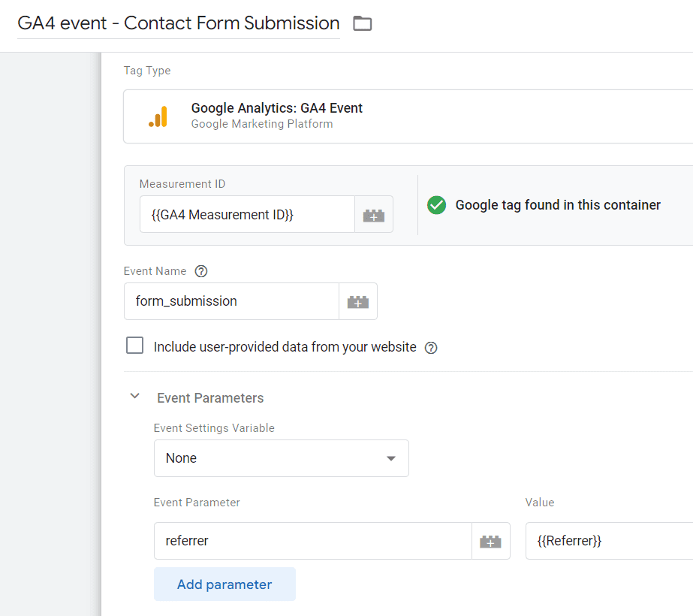The image size is (693, 616).
Task: Open variable picker next to Measurement ID
Action: 373,215
